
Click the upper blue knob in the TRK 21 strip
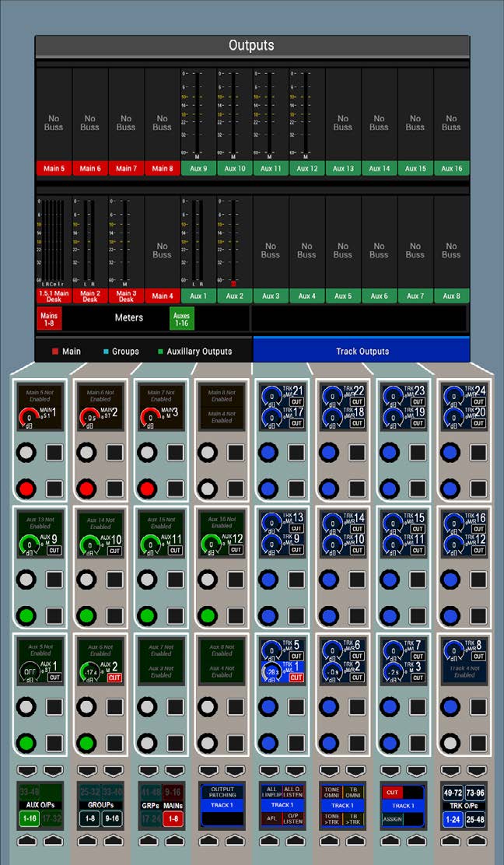(x=268, y=453)
